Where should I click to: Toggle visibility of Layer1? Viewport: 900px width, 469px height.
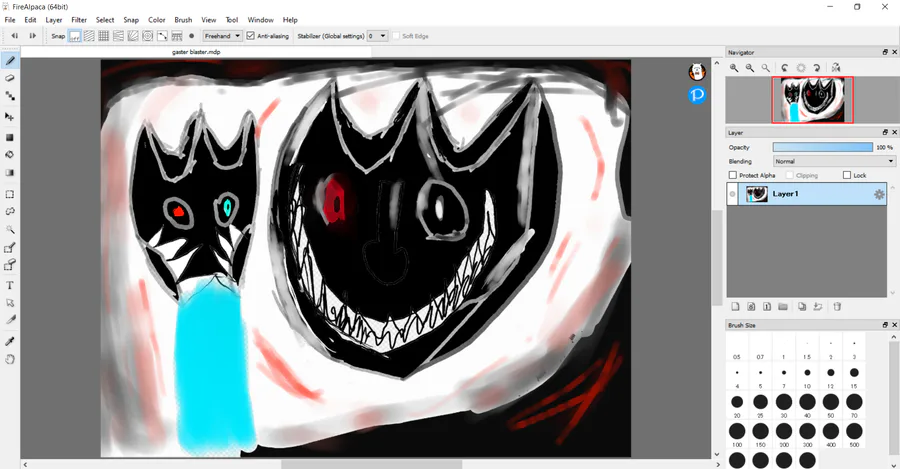pyautogui.click(x=732, y=194)
